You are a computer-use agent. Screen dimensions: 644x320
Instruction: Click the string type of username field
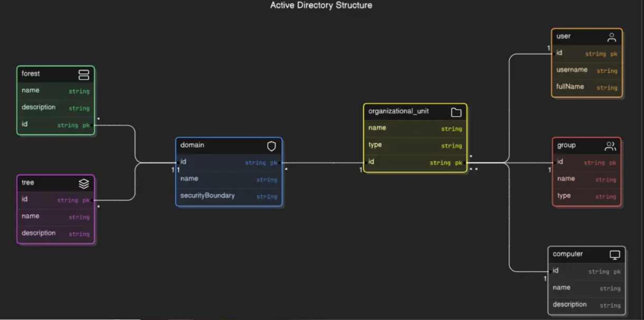pos(607,71)
